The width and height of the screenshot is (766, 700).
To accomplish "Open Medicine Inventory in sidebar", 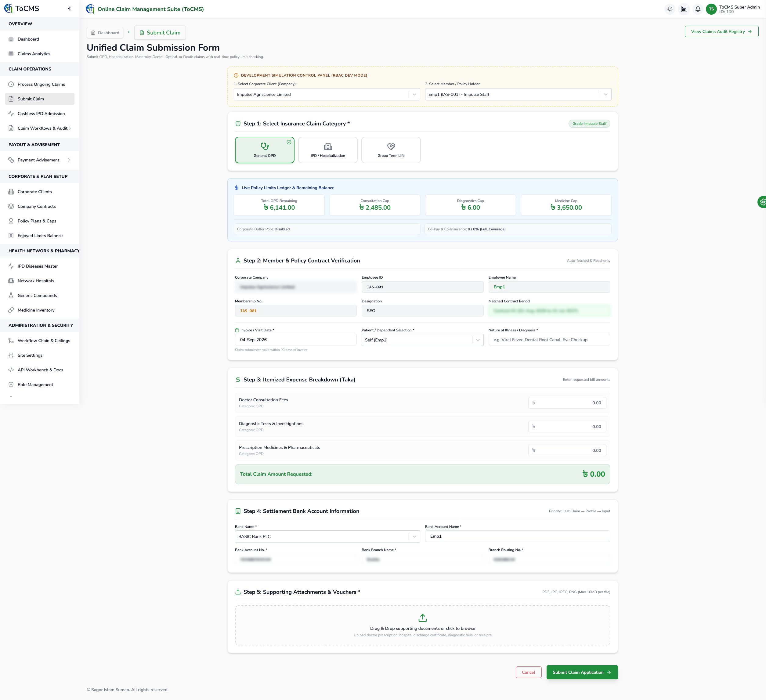I will [39, 310].
